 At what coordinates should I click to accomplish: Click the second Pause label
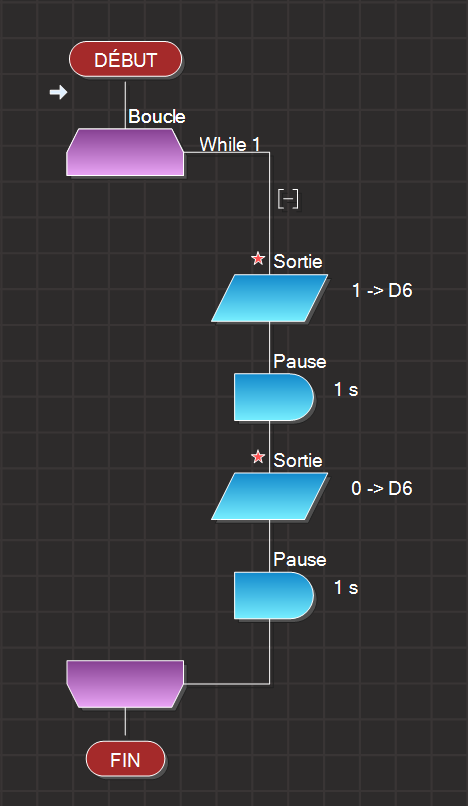pos(300,559)
